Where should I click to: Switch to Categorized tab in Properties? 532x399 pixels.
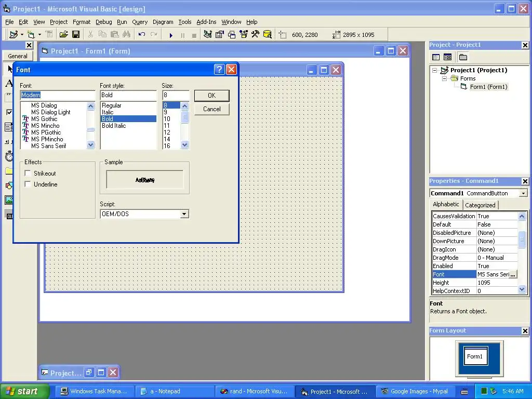point(480,205)
